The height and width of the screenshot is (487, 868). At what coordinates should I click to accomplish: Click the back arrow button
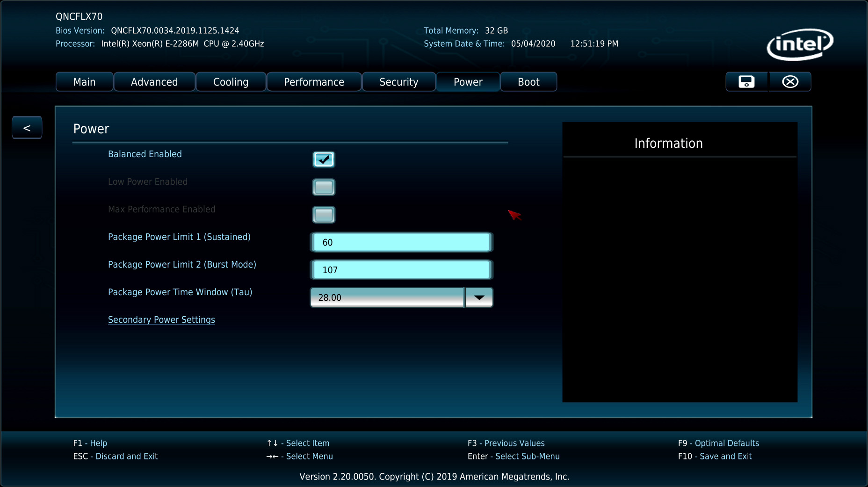[x=27, y=128]
